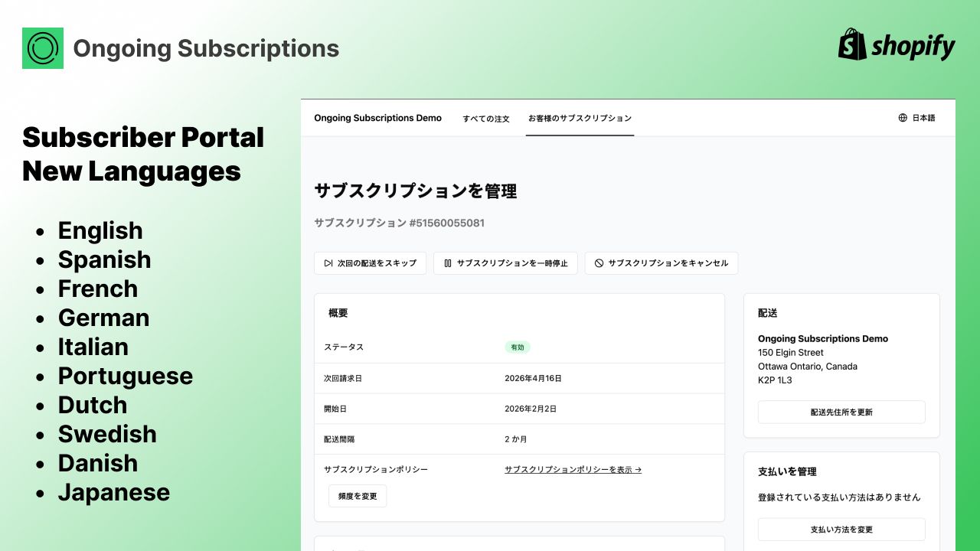Click the 支払いを管理 card heading
This screenshot has width=980, height=551.
[x=787, y=471]
